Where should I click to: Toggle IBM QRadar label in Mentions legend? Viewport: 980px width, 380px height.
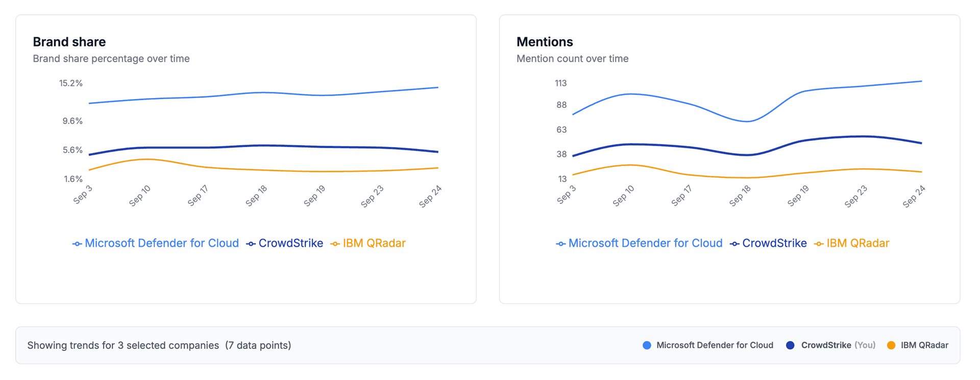click(x=857, y=243)
